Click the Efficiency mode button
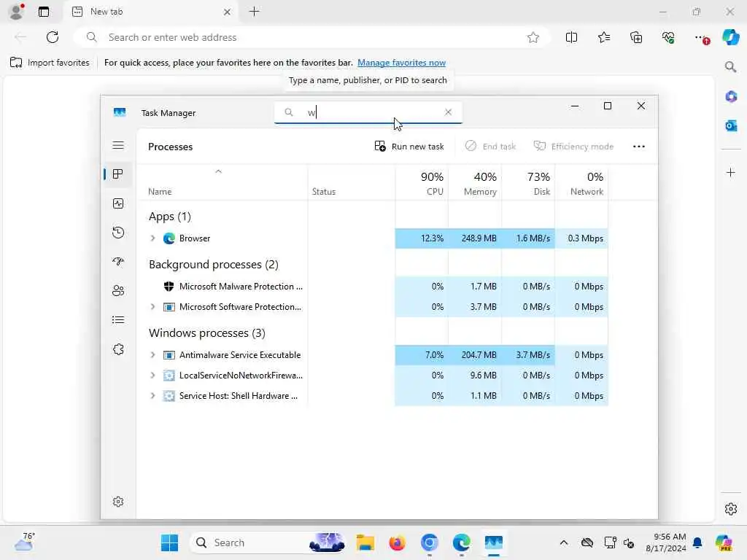 (x=573, y=146)
